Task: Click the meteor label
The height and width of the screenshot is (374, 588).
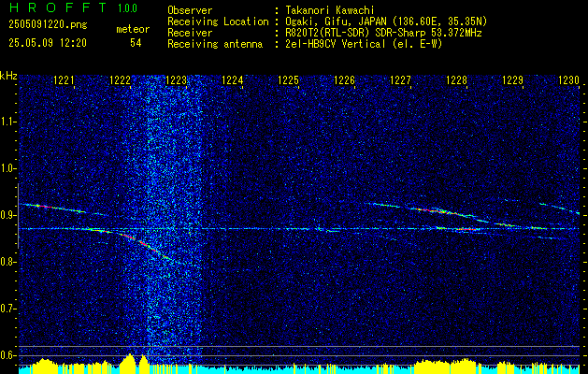Action: 133,29
